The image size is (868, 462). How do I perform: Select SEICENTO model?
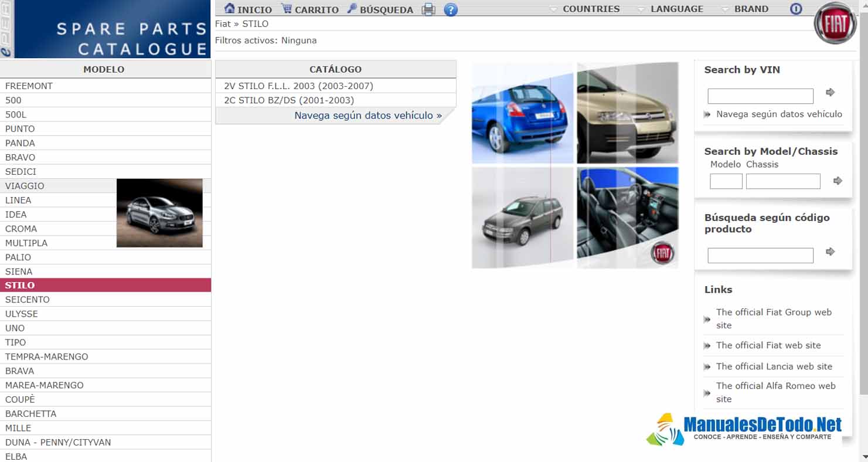click(x=105, y=300)
